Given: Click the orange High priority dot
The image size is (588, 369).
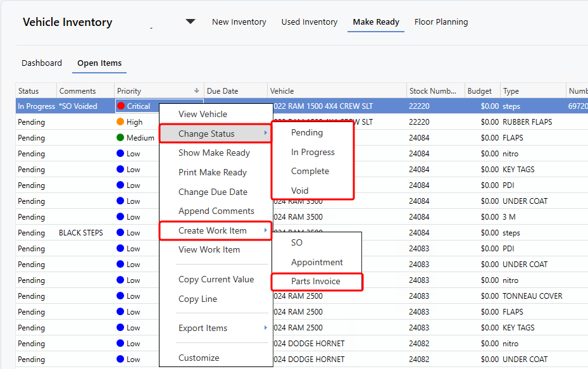Looking at the screenshot, I should click(121, 122).
